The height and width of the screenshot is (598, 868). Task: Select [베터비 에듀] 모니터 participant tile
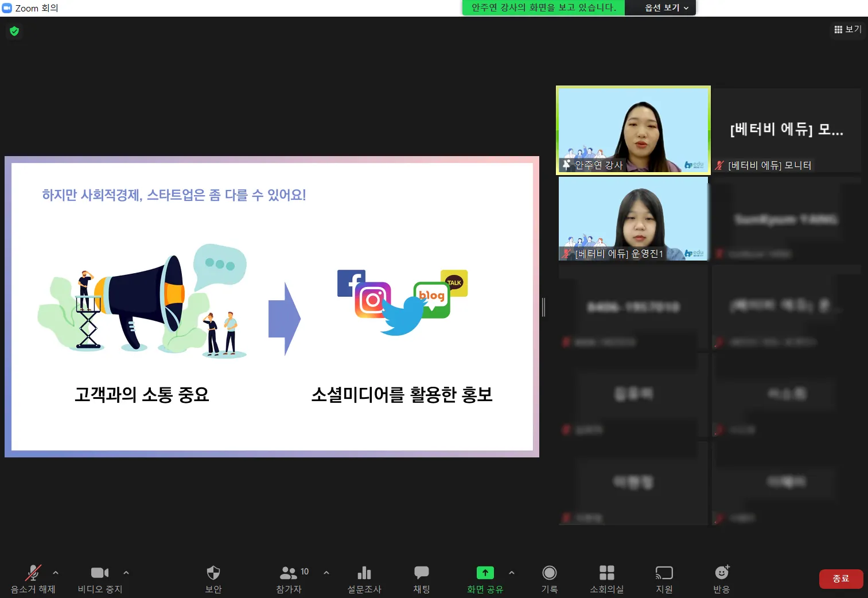tap(787, 130)
